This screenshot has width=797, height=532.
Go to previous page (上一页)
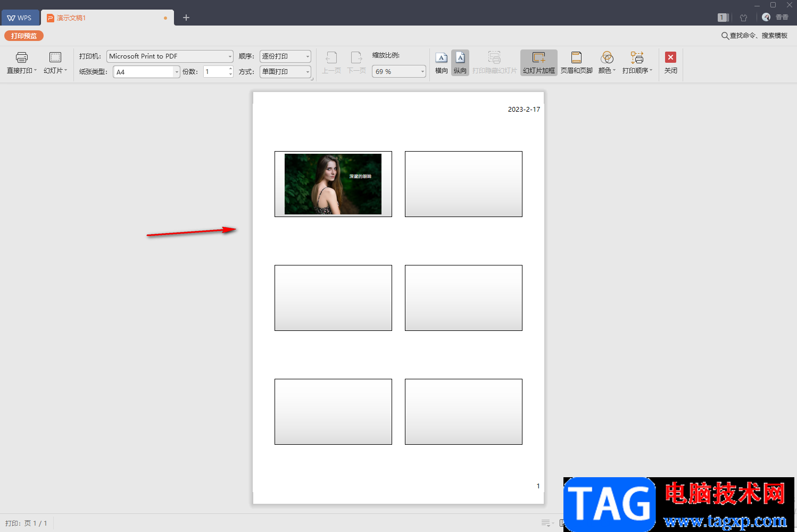click(x=331, y=63)
